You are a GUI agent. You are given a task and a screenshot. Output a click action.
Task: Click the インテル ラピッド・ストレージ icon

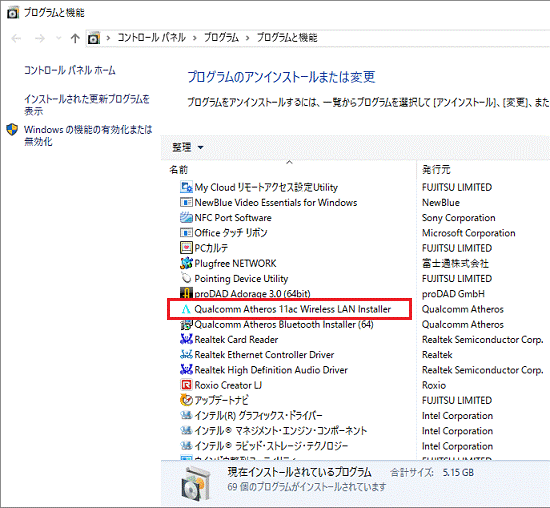[186, 446]
